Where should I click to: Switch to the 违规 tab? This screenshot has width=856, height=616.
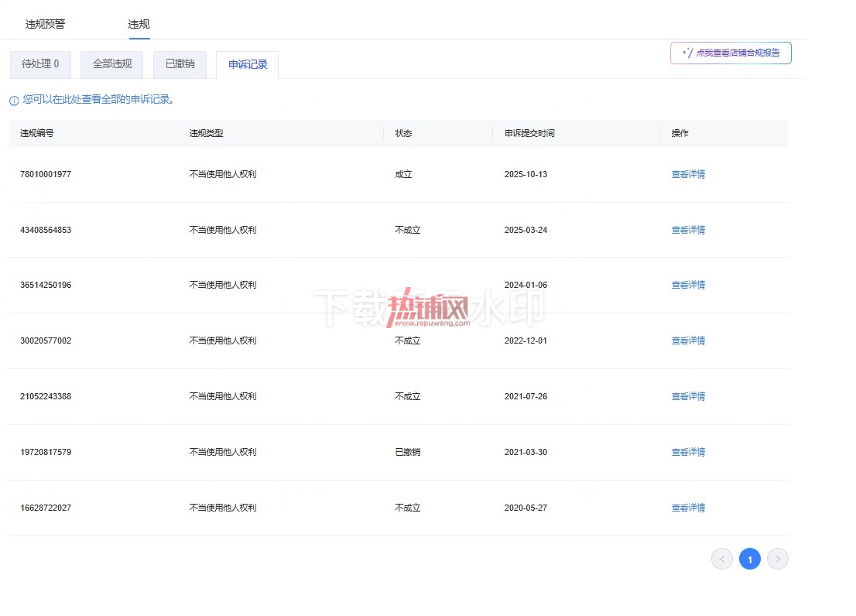[139, 24]
